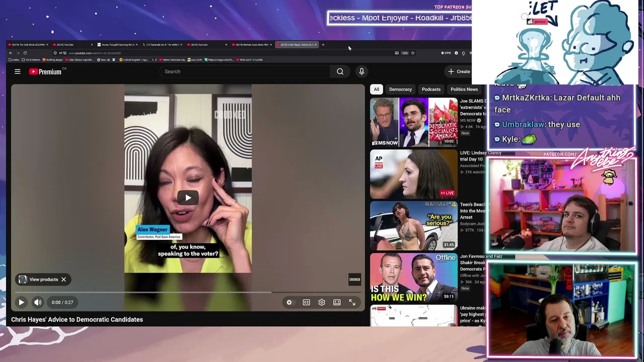Viewport: 644px width, 362px height.
Task: Select the Podcasts filter chip
Action: click(x=431, y=89)
